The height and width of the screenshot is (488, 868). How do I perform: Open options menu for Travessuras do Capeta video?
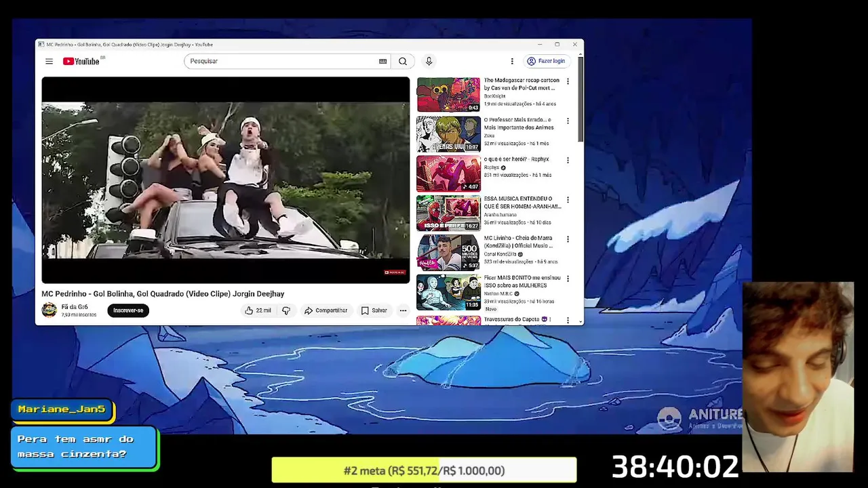coord(568,319)
